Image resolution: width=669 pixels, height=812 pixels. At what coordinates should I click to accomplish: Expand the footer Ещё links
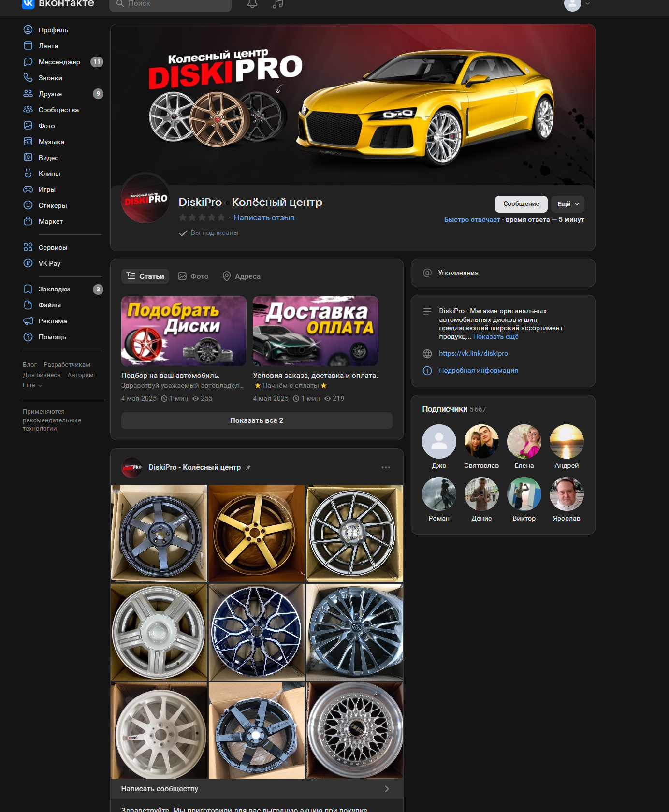pyautogui.click(x=32, y=385)
